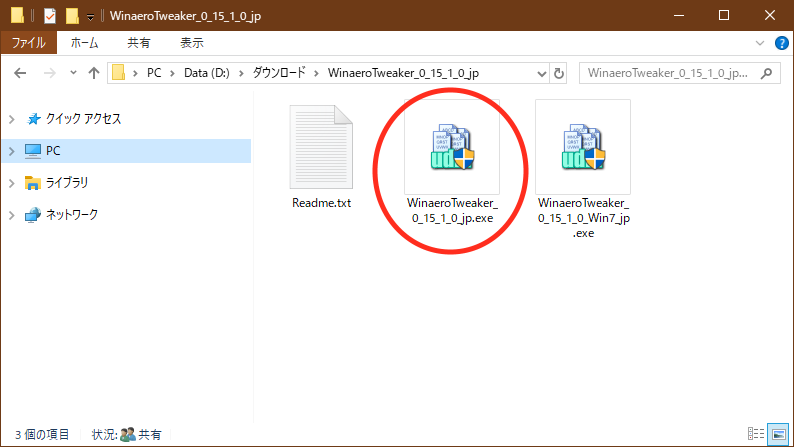Open the recent locations dropdown arrow
Screen dimensions: 794x447
click(x=73, y=73)
